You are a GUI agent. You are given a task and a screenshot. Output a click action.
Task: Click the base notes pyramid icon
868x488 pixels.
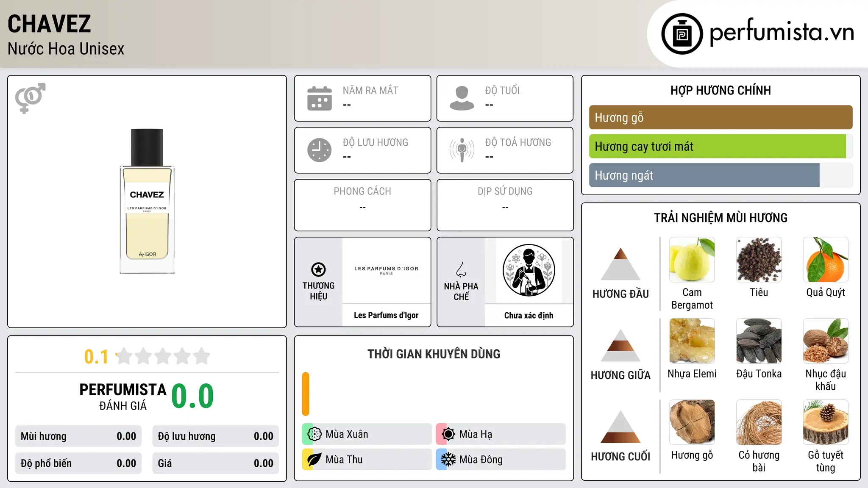(x=620, y=427)
